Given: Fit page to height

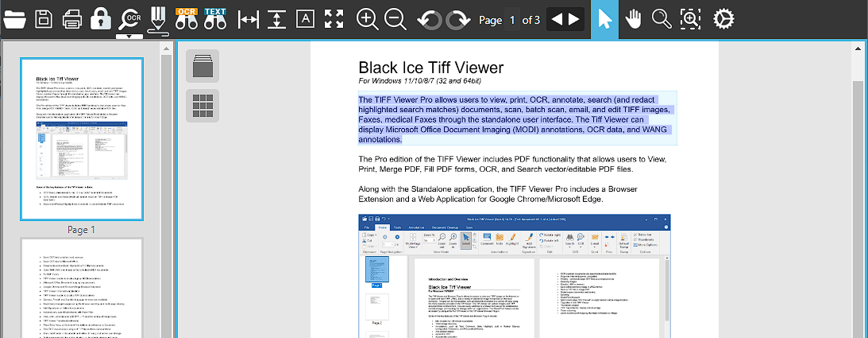Looking at the screenshot, I should coord(276,19).
